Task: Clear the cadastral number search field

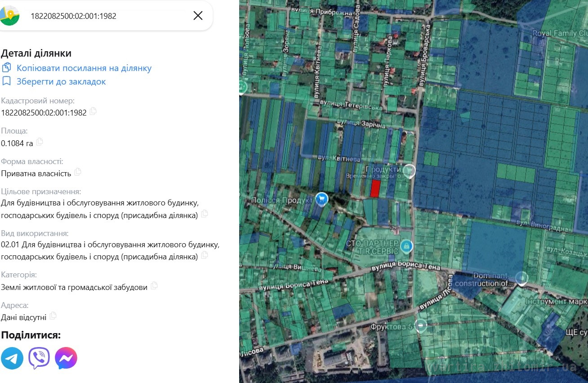Action: tap(198, 16)
